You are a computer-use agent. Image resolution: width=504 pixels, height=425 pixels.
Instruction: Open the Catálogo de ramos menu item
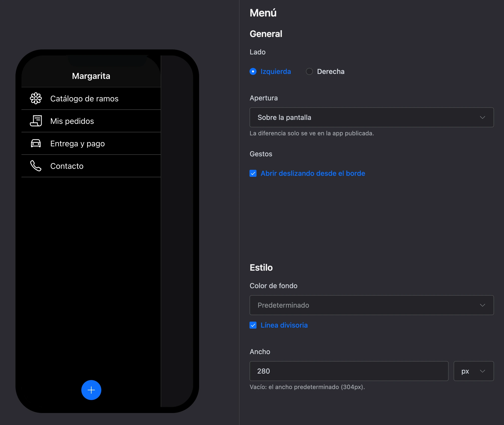click(x=91, y=98)
